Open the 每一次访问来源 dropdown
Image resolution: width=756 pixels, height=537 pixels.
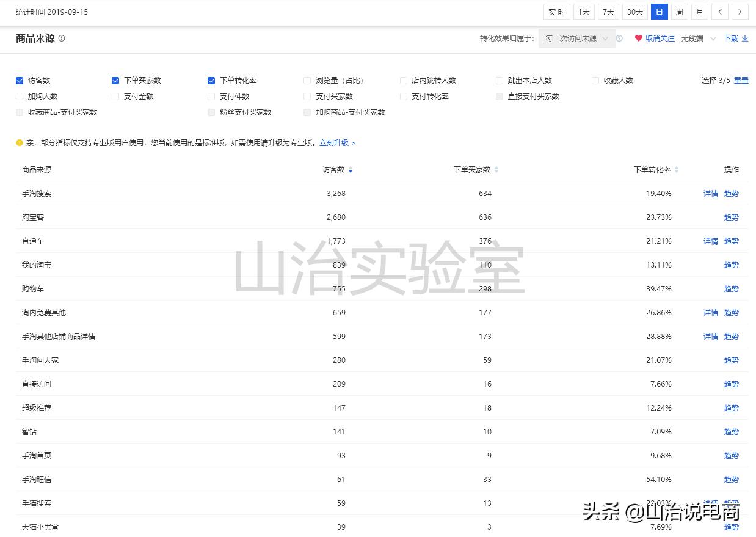[x=575, y=38]
